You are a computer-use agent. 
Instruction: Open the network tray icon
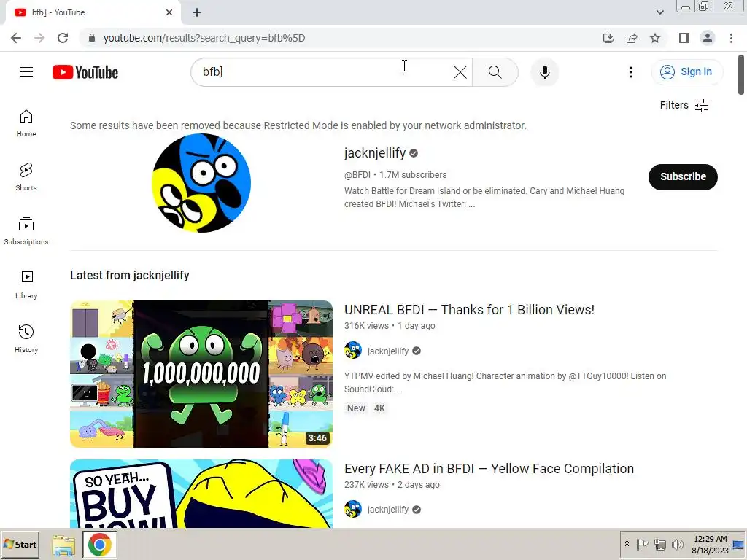coord(659,544)
